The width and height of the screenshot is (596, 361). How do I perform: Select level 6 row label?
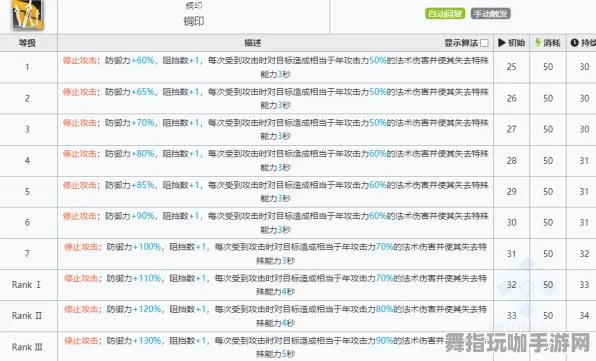(x=27, y=222)
